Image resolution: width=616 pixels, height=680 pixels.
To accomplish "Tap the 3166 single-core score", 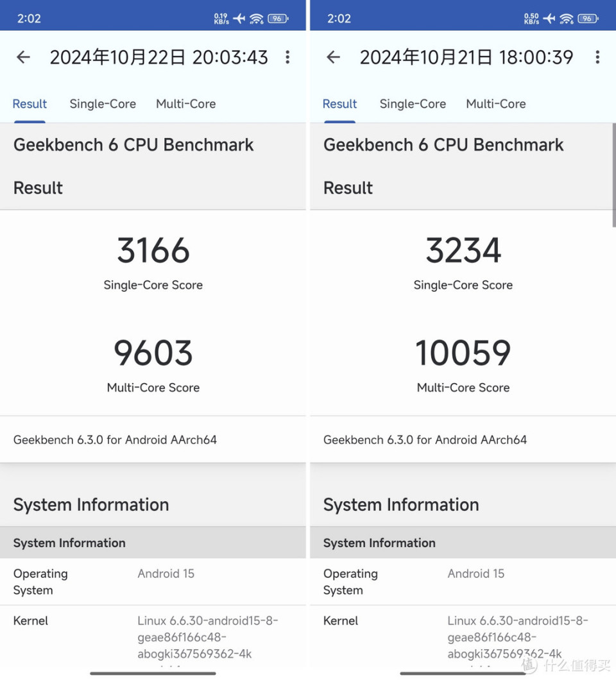I will (x=153, y=251).
